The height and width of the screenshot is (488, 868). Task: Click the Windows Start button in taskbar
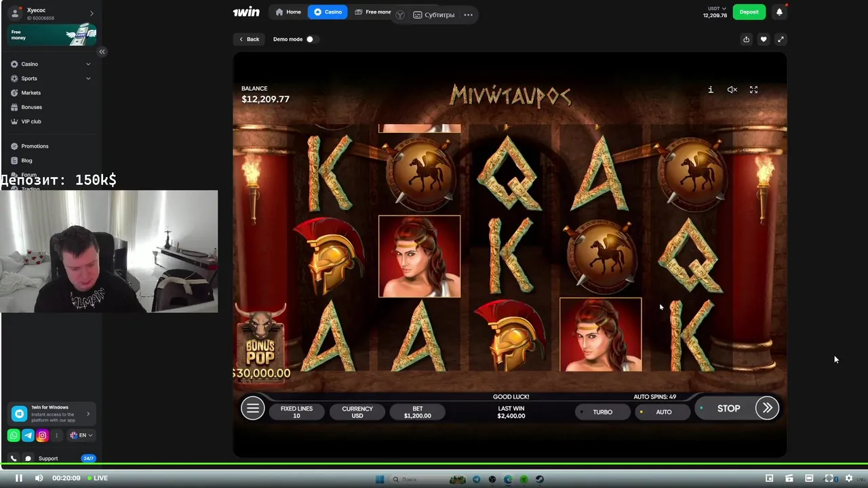(380, 479)
